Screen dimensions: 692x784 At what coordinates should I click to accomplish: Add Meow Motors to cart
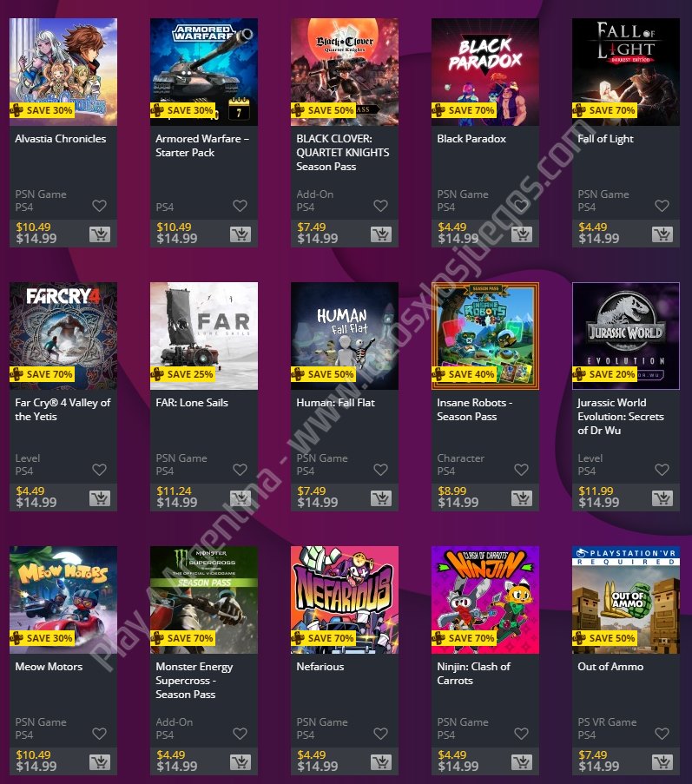coord(100,762)
